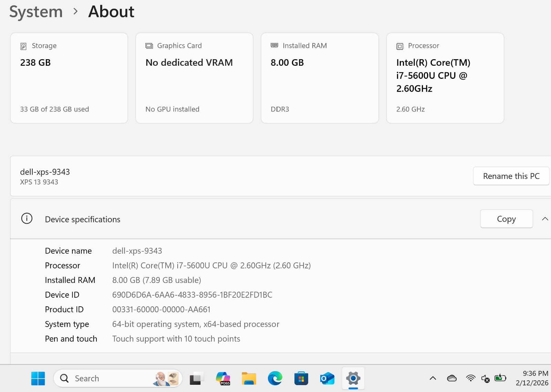This screenshot has width=551, height=392.
Task: Click '8.00 GB (7.89 GB usable)' value
Action: 157,280
